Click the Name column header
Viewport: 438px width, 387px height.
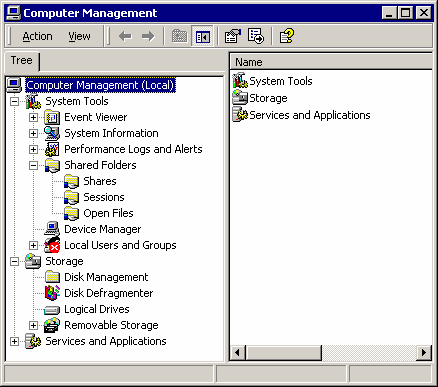point(331,62)
